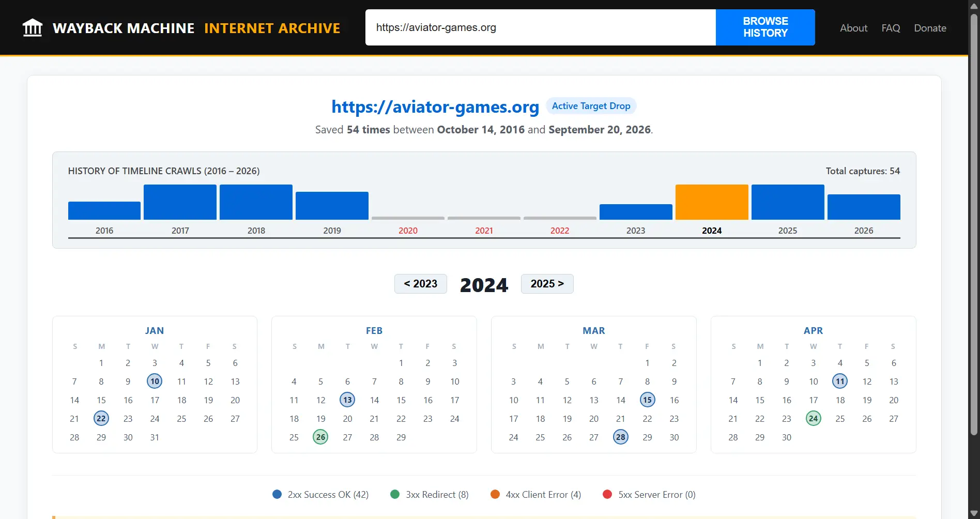The width and height of the screenshot is (980, 519).
Task: Click the red 2020 year label
Action: pos(408,231)
